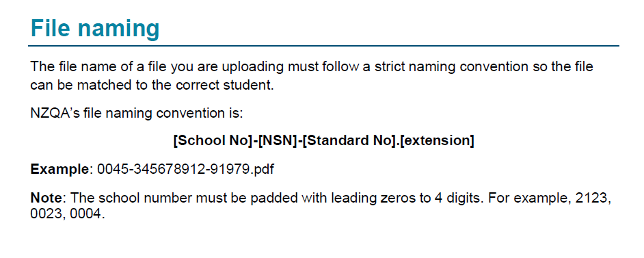Click the '.pdf' extension in the example
Viewport: 644px width, 258px height.
pos(262,169)
